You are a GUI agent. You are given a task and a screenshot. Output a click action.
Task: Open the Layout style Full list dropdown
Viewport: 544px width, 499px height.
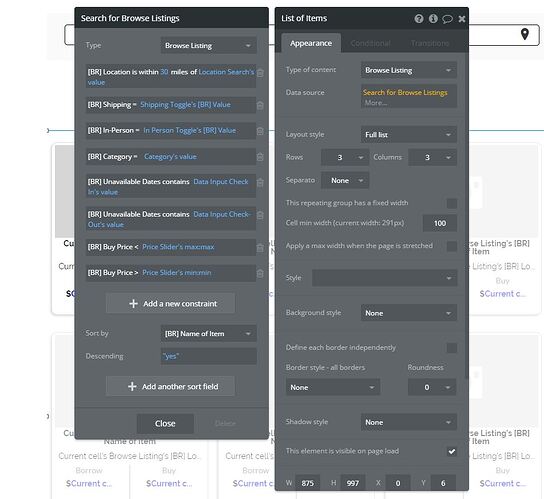tap(409, 135)
